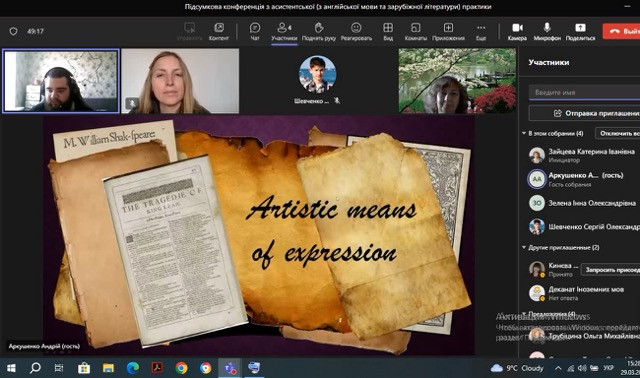Toggle the Participants panel button

pos(284,31)
